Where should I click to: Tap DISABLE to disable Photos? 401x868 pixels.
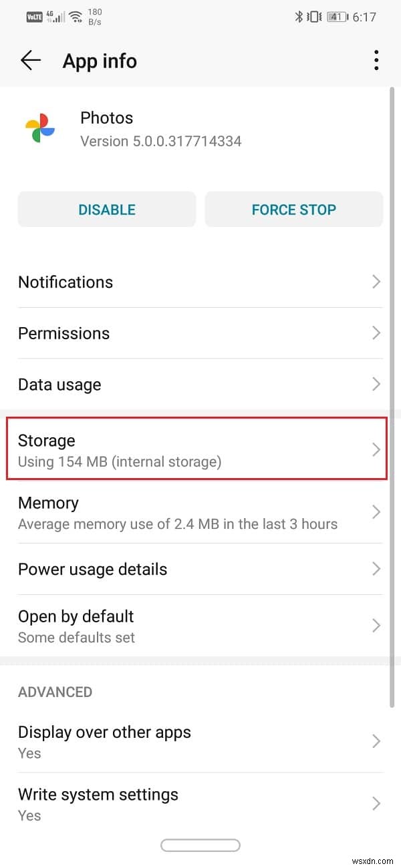coord(106,209)
